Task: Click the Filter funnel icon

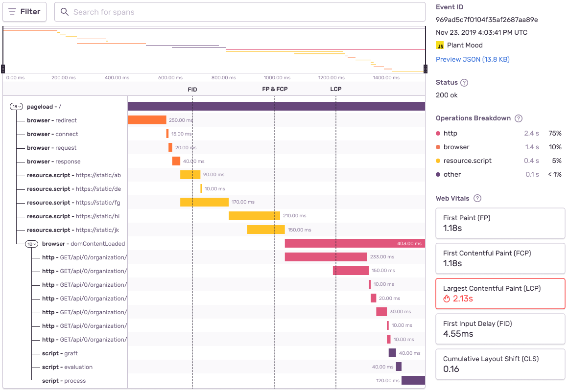Action: (x=12, y=12)
